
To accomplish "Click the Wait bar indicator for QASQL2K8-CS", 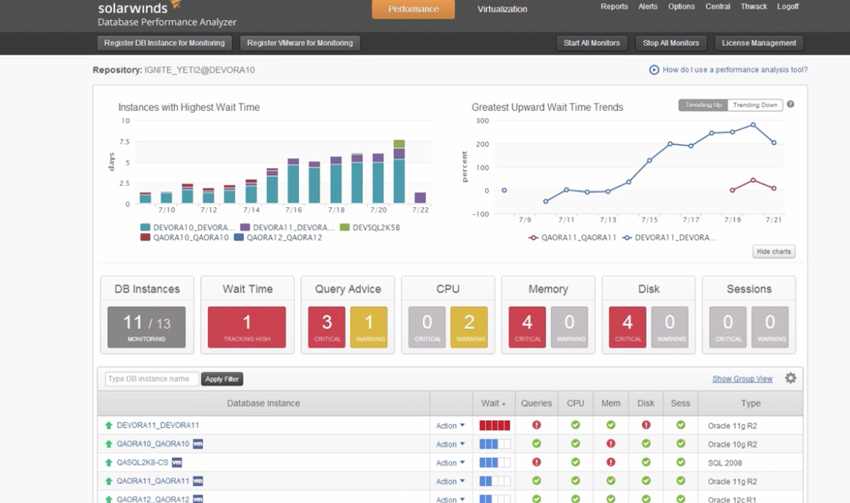I will tap(494, 462).
